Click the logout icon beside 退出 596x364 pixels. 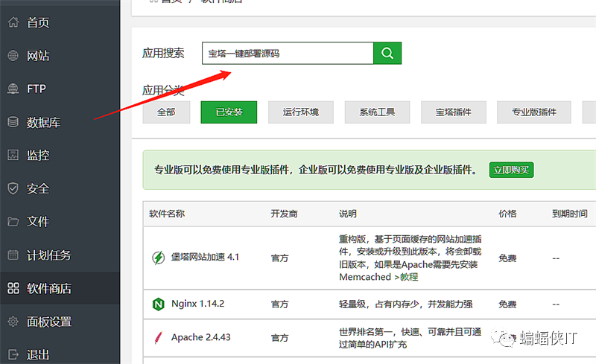pos(13,354)
